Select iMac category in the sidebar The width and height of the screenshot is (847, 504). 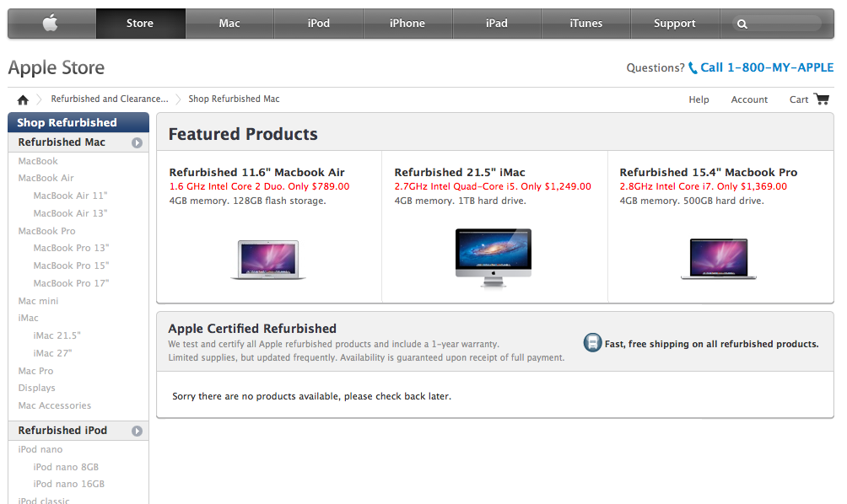(x=28, y=318)
